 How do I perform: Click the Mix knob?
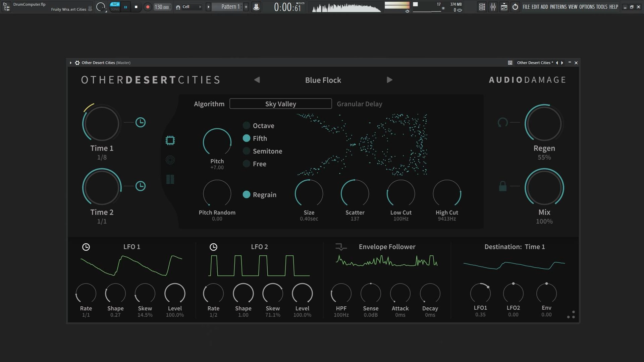pos(544,187)
